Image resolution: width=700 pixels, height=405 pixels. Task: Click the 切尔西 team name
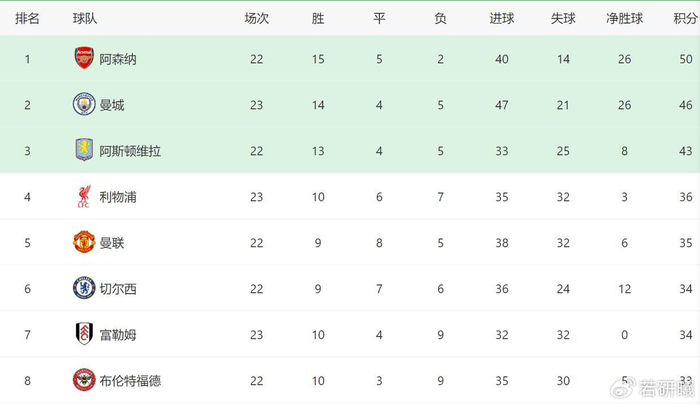(x=118, y=289)
